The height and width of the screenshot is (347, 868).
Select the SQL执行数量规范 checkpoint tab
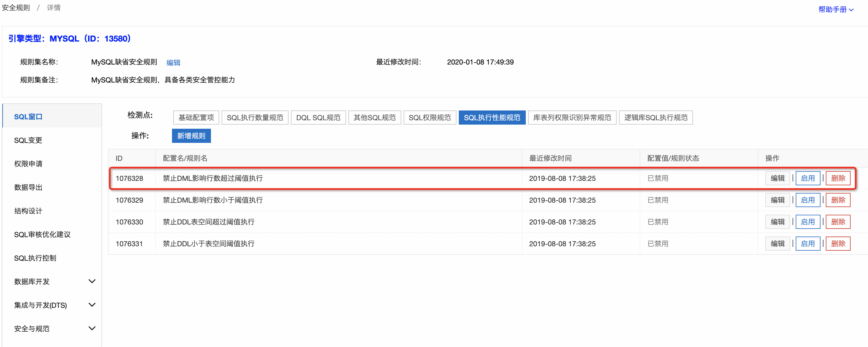(255, 118)
